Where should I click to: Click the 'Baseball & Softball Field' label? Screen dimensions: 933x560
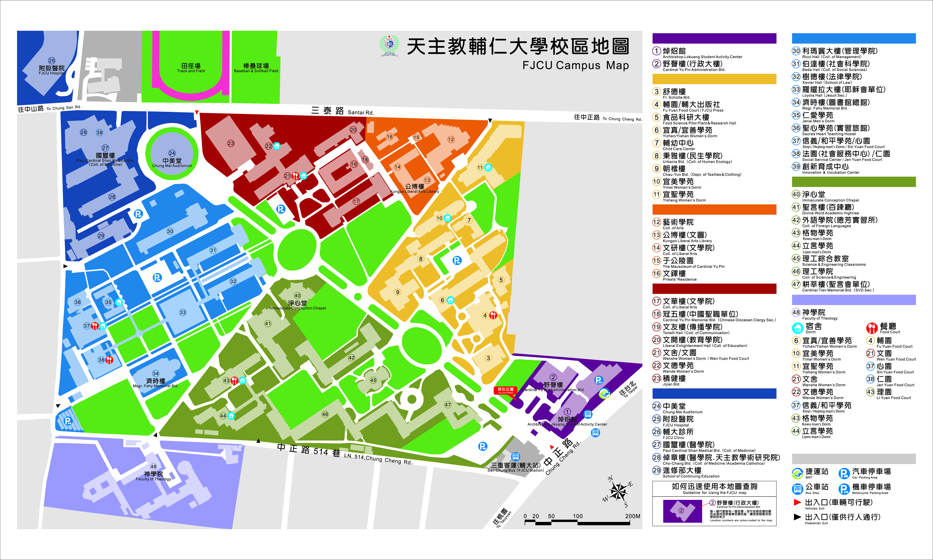256,71
